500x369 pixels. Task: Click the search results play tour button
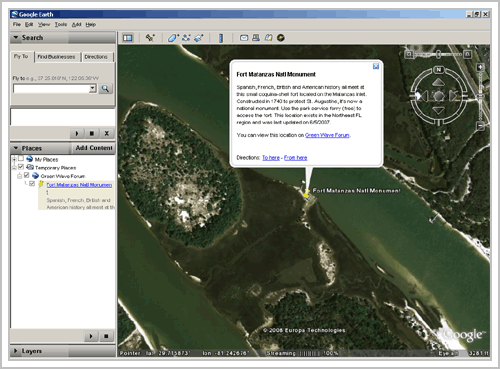[77, 133]
